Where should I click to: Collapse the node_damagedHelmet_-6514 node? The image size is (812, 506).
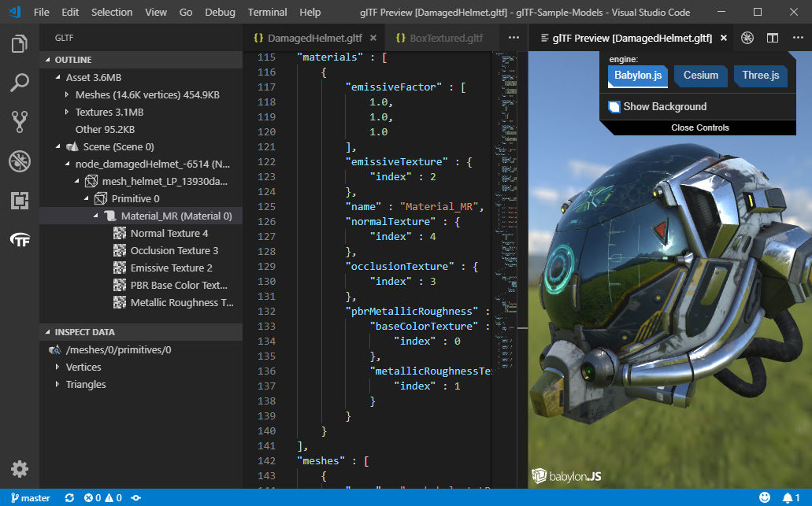(67, 164)
